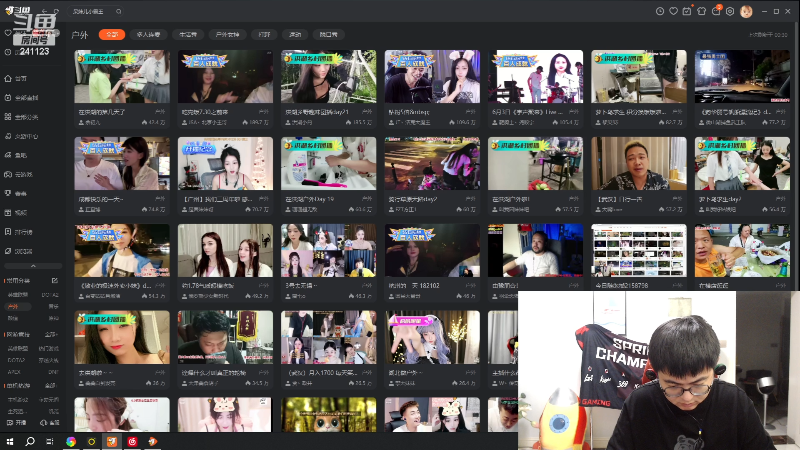Viewport: 800px width, 450px height.
Task: Open the 【武汉】 stream with floral-shirt man
Action: (639, 176)
